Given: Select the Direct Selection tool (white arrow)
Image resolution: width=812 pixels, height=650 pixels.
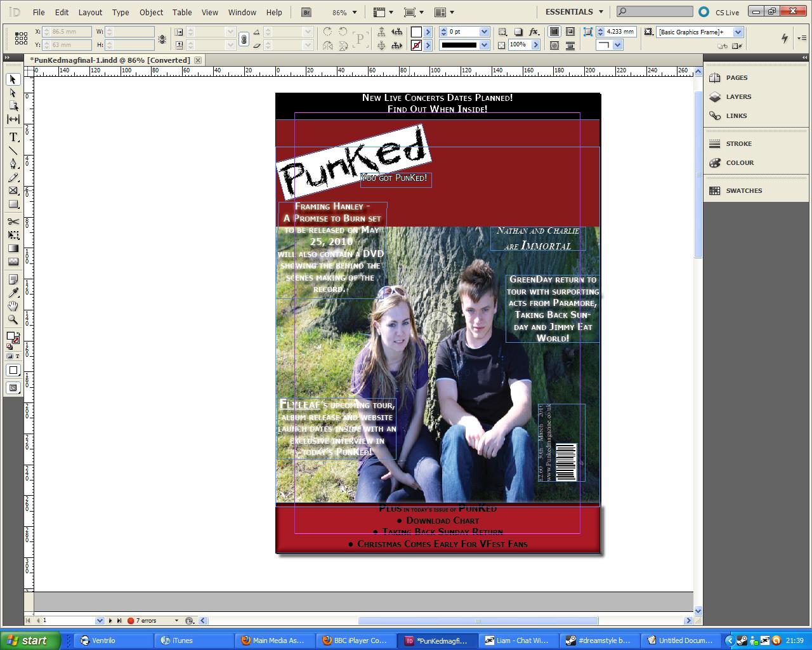Looking at the screenshot, I should 13,93.
